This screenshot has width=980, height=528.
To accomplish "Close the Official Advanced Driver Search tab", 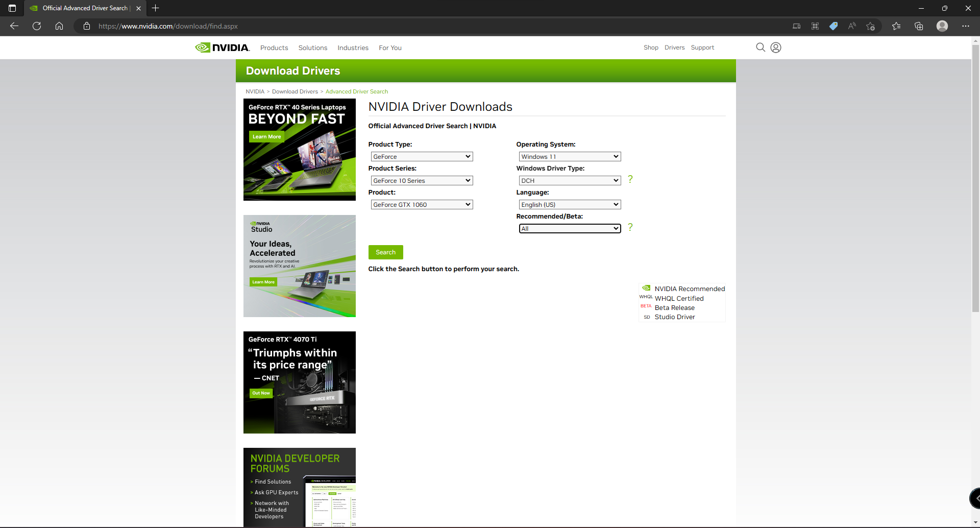I will (138, 8).
